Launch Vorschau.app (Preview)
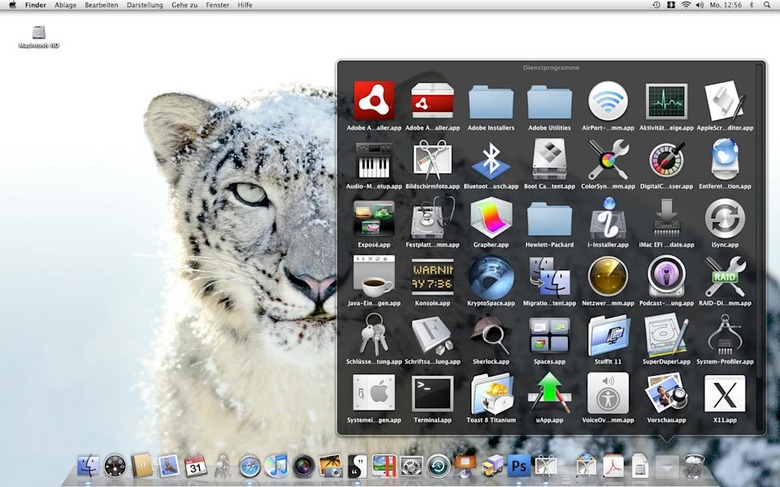780x487 pixels. point(666,393)
